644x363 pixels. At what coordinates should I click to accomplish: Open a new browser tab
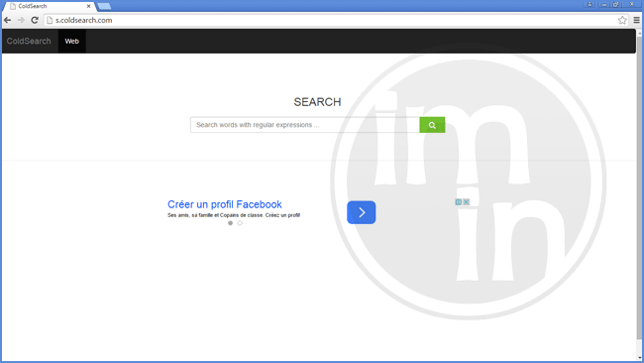click(104, 6)
